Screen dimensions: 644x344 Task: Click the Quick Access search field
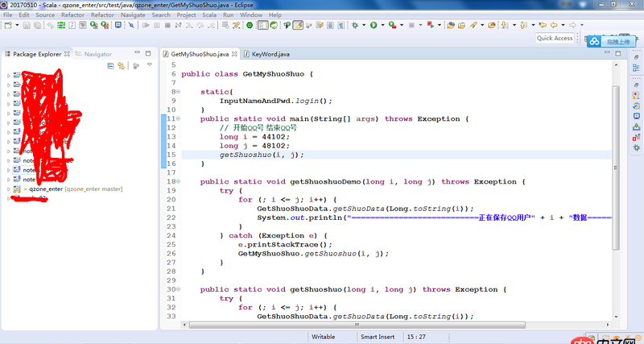555,38
